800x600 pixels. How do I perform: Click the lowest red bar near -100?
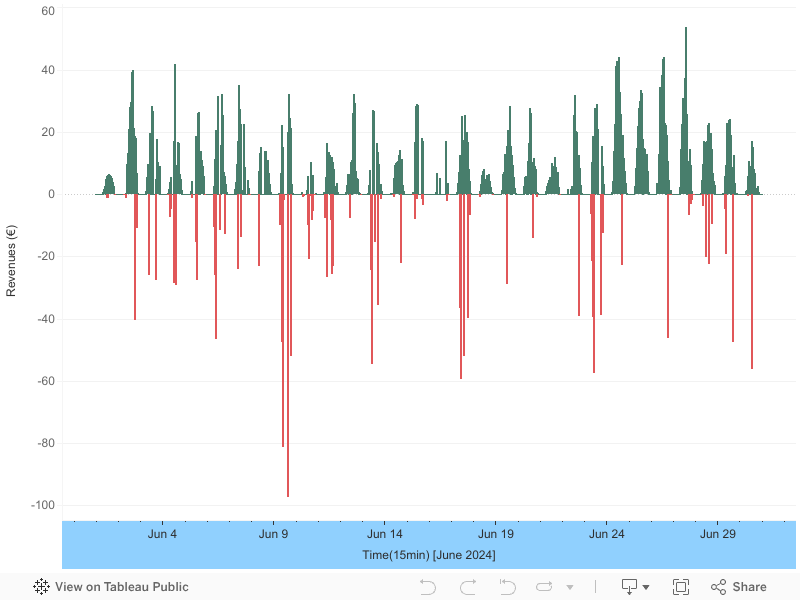coord(288,345)
